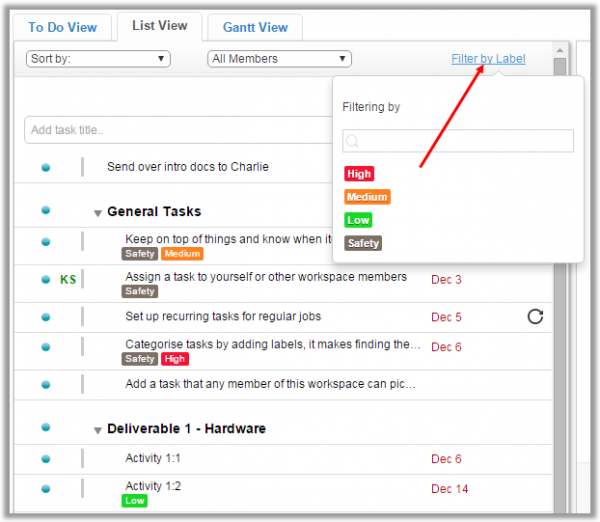Screen dimensions: 600x522
Task: Toggle status dot for Categorise tasks row
Action: [46, 347]
